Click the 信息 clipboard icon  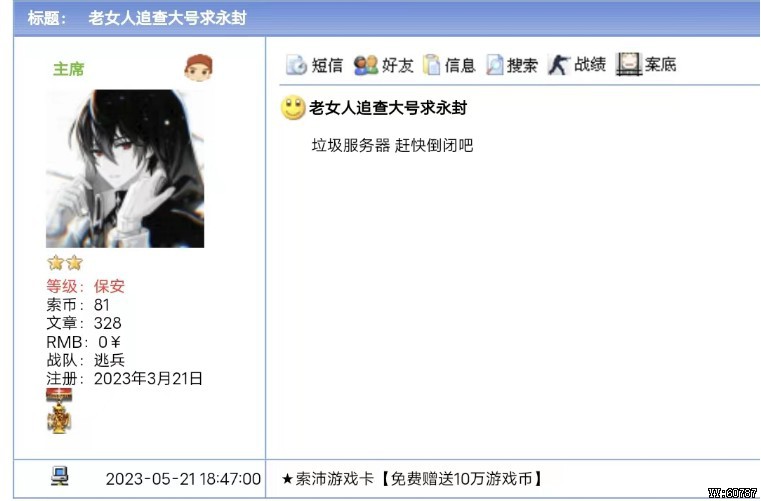click(431, 65)
